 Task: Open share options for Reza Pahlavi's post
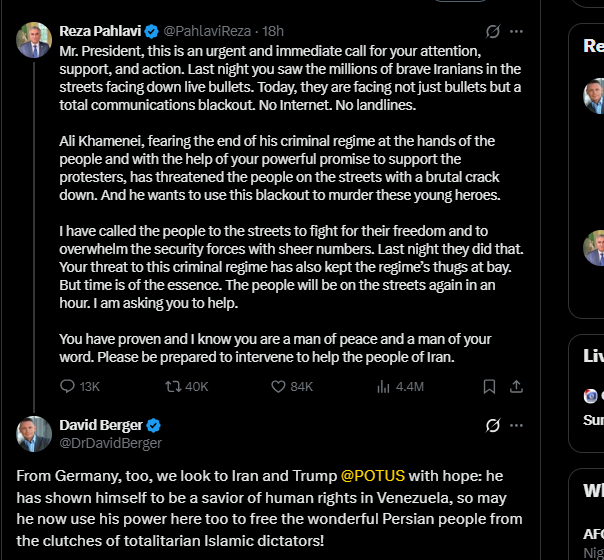click(516, 386)
